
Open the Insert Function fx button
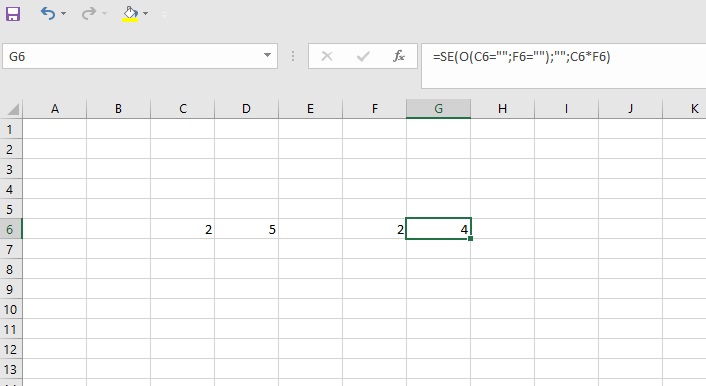398,56
